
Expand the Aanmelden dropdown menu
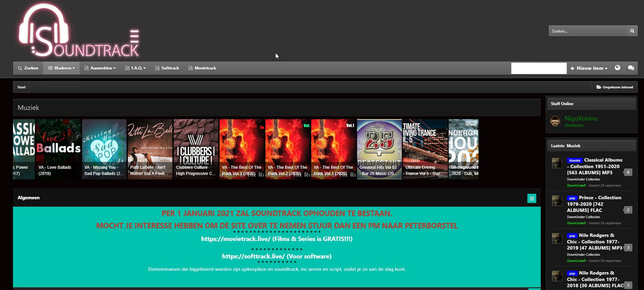pos(100,68)
